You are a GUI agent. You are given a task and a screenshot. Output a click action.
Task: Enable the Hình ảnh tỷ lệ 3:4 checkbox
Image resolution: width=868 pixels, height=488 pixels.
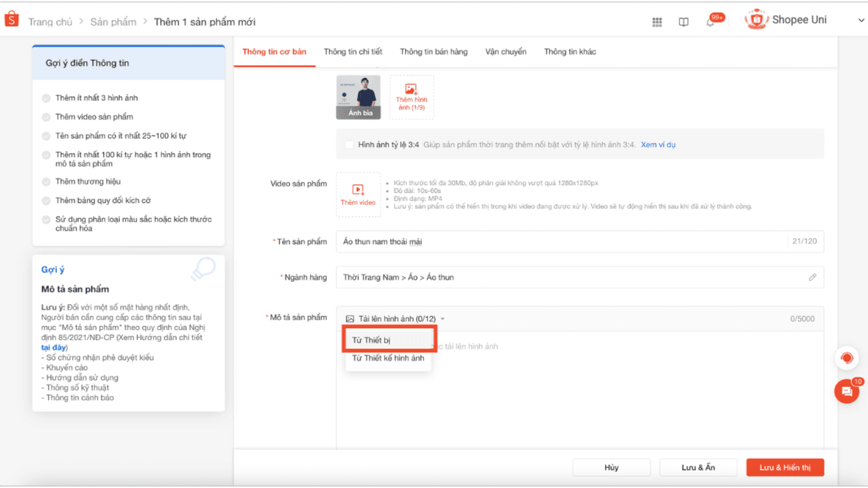pyautogui.click(x=349, y=144)
